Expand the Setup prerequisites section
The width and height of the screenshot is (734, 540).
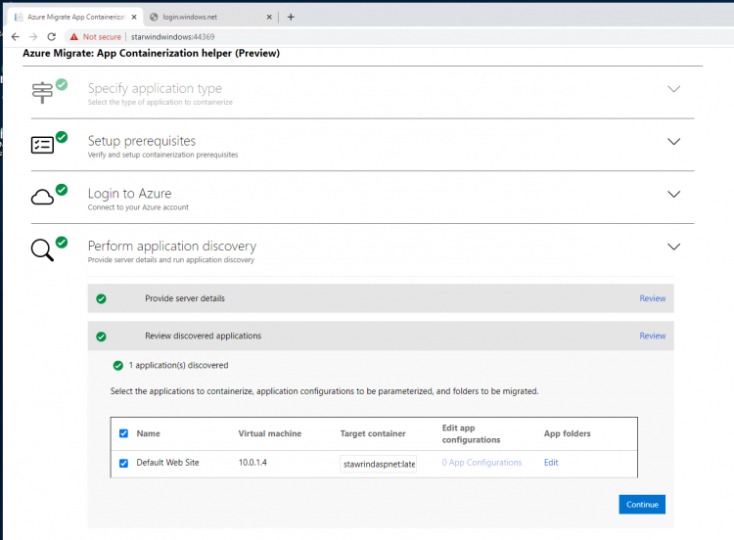674,141
